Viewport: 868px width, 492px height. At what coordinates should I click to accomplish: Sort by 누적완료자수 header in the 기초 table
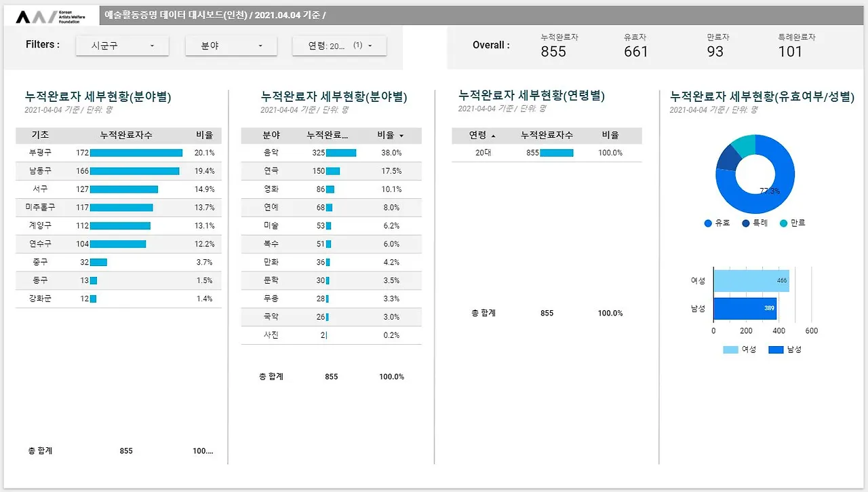125,135
